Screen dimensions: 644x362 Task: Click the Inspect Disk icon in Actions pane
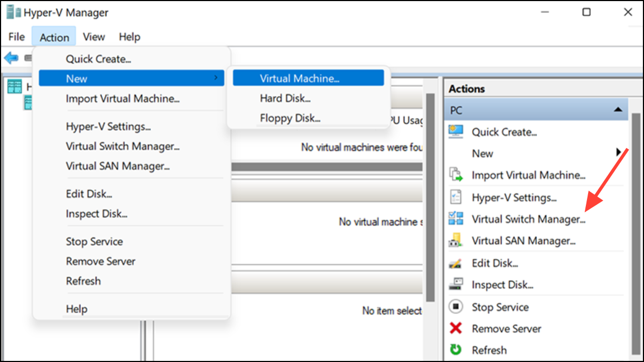point(456,284)
